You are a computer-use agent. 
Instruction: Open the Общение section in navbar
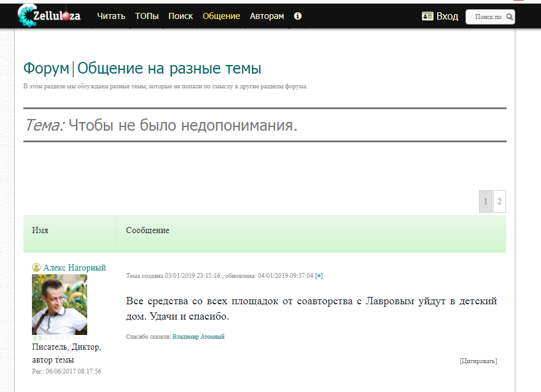[221, 16]
